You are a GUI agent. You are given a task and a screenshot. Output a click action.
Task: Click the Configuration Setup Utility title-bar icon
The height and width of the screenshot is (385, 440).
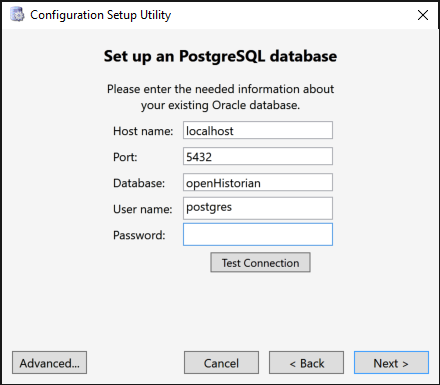(x=17, y=15)
